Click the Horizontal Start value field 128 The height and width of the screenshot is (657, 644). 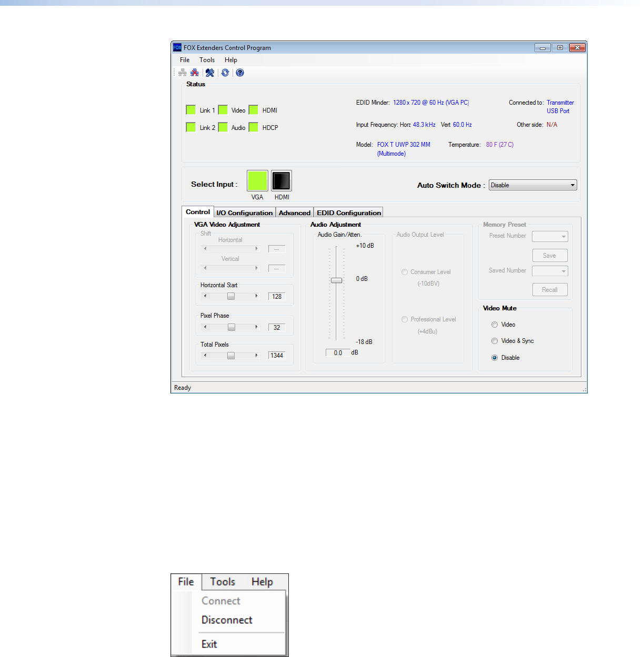pos(277,297)
